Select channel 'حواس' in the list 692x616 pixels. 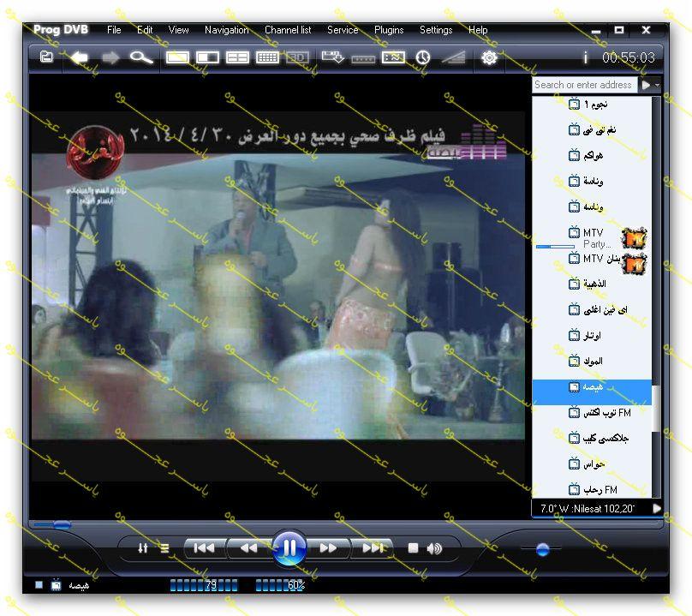[593, 464]
